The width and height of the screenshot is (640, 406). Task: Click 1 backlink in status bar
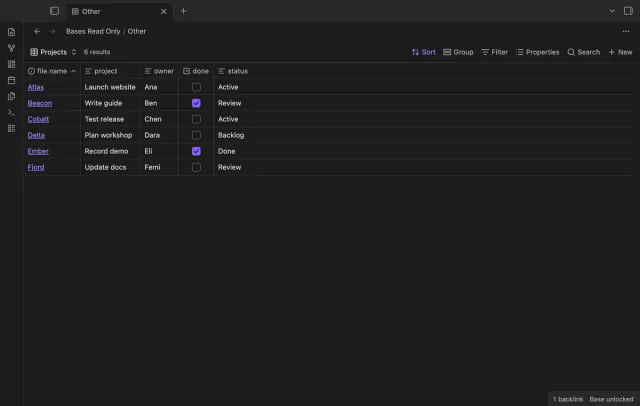tap(568, 399)
